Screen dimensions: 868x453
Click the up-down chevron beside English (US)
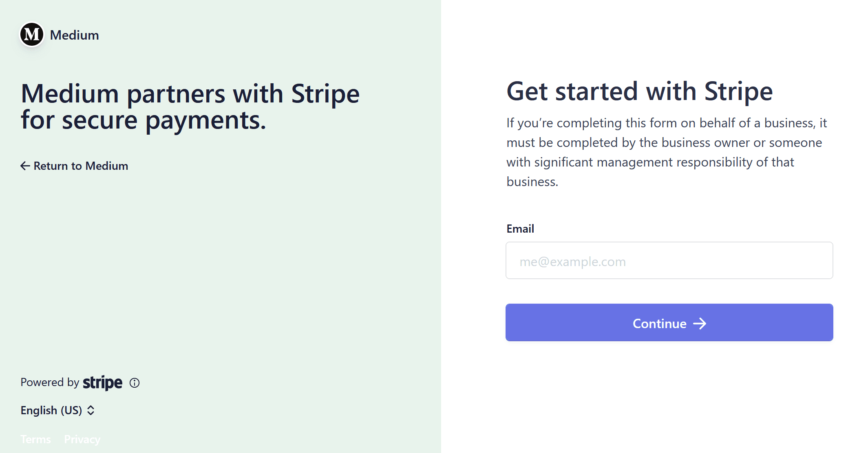coord(91,410)
